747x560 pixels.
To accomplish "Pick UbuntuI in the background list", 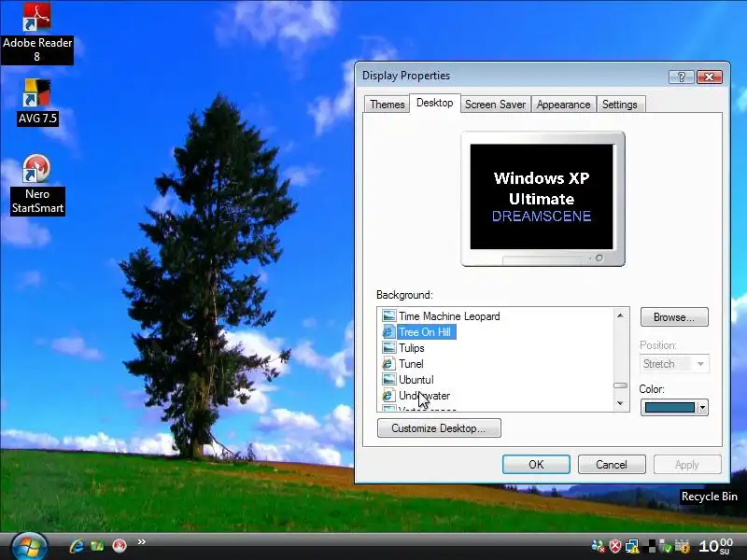I will 416,380.
